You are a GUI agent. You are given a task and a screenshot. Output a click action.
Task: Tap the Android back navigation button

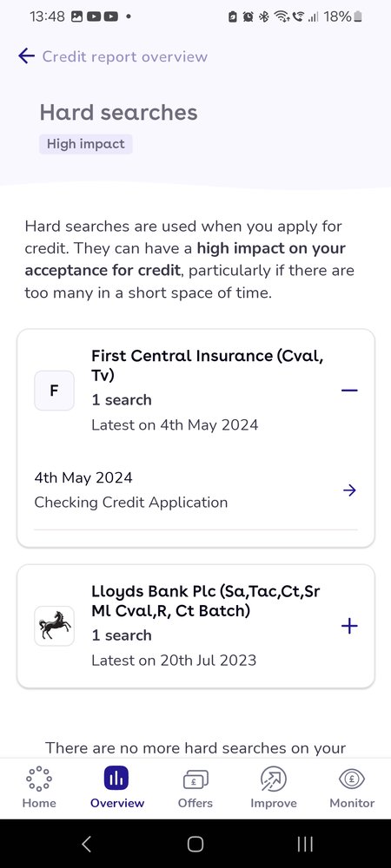tap(86, 844)
